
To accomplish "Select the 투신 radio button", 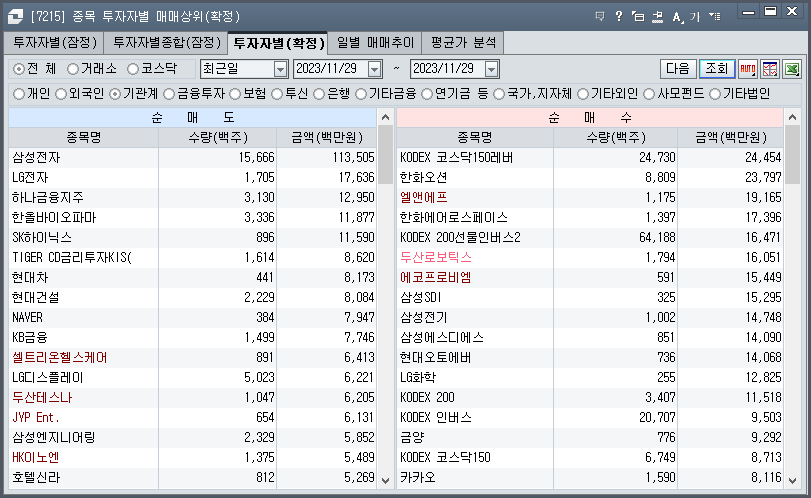I will 277,94.
